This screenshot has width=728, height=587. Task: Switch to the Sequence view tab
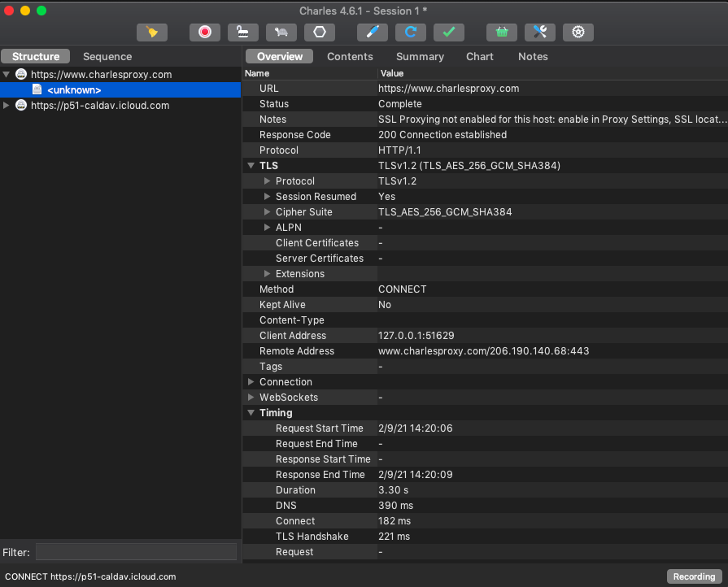pos(107,57)
